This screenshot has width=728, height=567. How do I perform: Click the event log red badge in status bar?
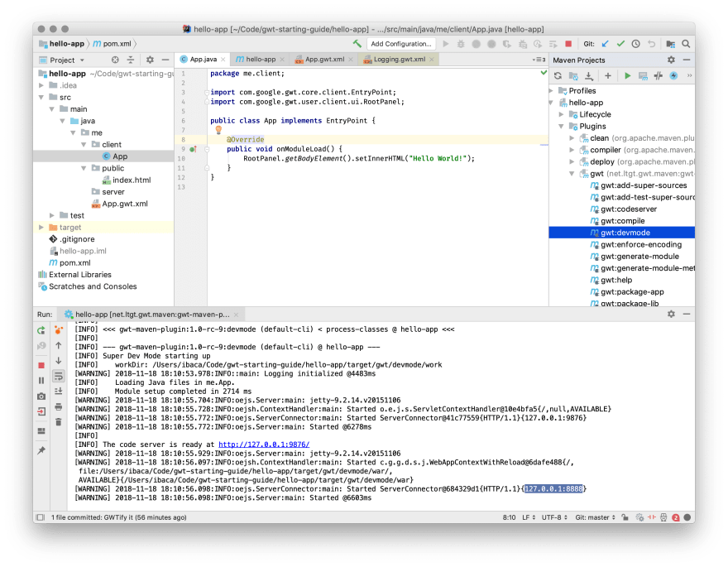(x=676, y=517)
